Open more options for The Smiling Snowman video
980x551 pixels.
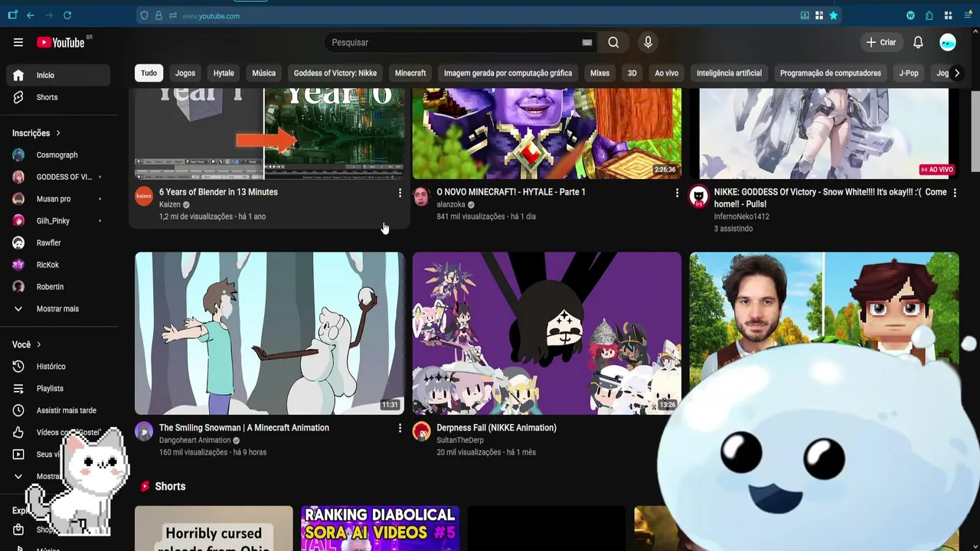(400, 429)
